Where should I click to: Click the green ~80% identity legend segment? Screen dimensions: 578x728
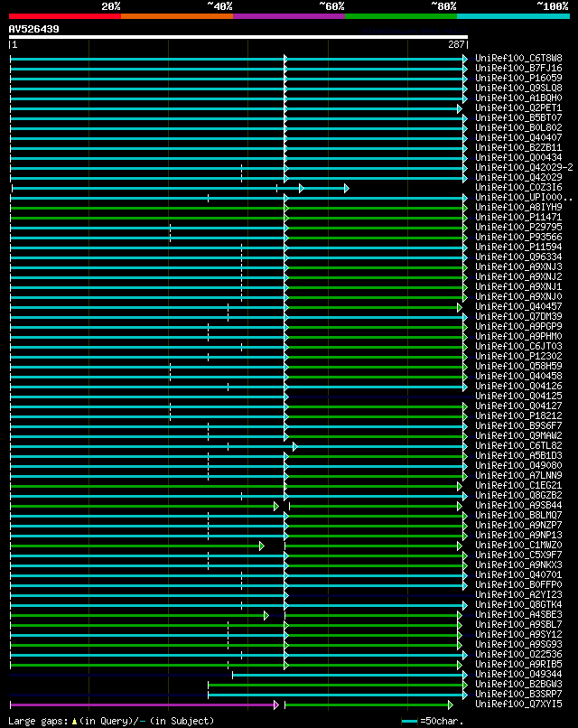pyautogui.click(x=401, y=16)
